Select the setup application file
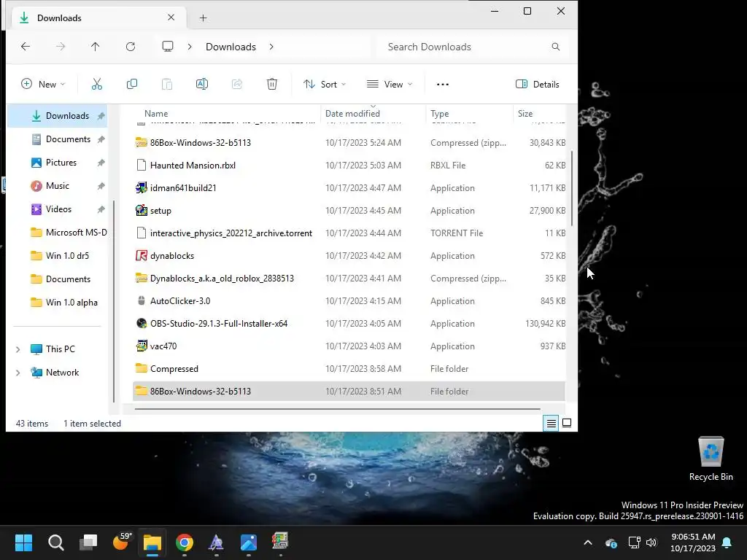This screenshot has height=560, width=747. pyautogui.click(x=349, y=211)
